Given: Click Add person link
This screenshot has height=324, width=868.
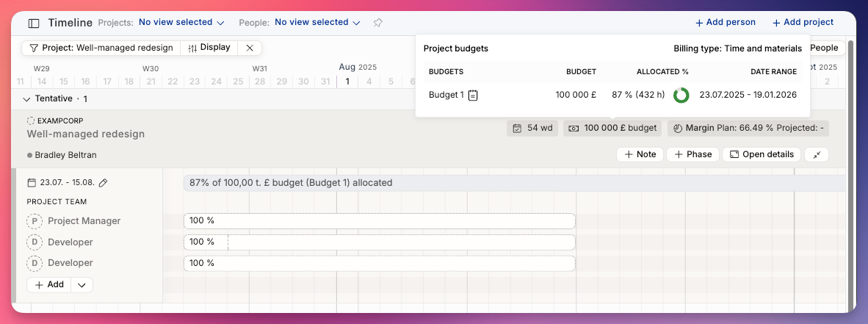Looking at the screenshot, I should point(726,23).
